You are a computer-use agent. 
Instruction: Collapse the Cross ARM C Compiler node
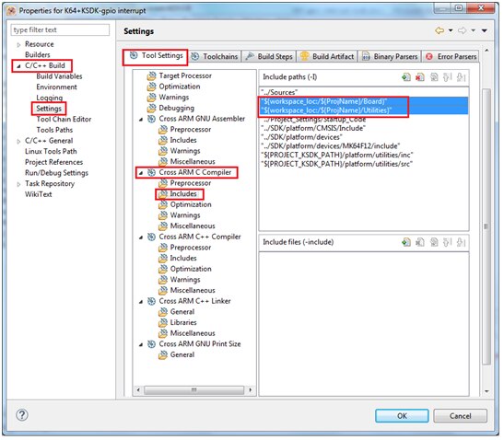141,173
